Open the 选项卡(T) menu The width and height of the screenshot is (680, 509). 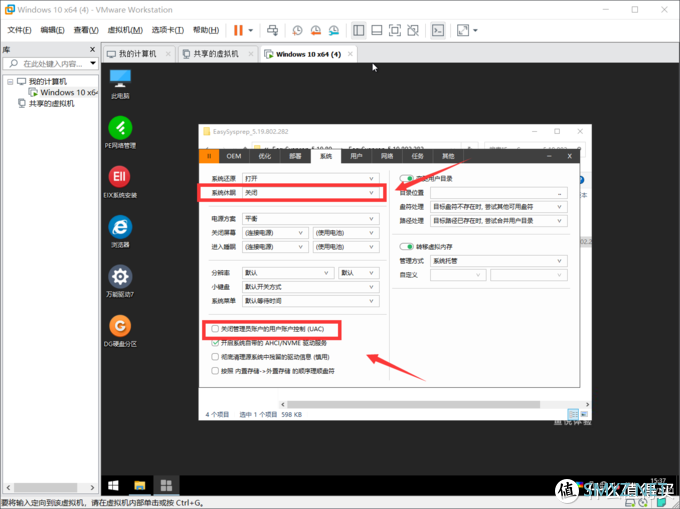[167, 30]
